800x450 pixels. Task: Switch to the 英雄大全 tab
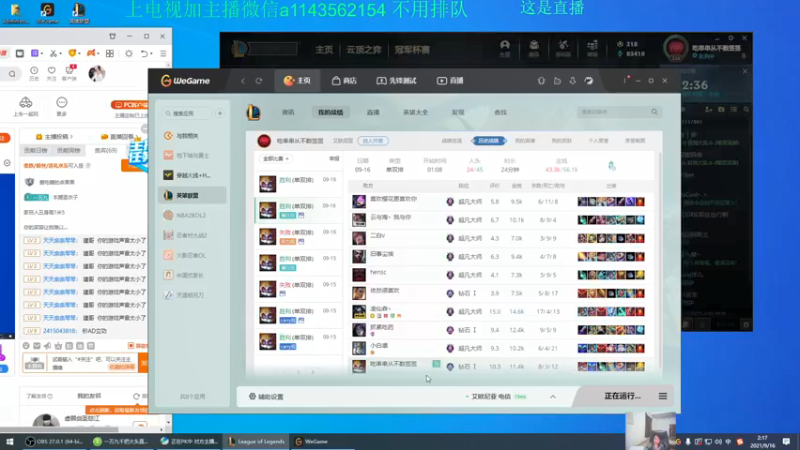[415, 112]
